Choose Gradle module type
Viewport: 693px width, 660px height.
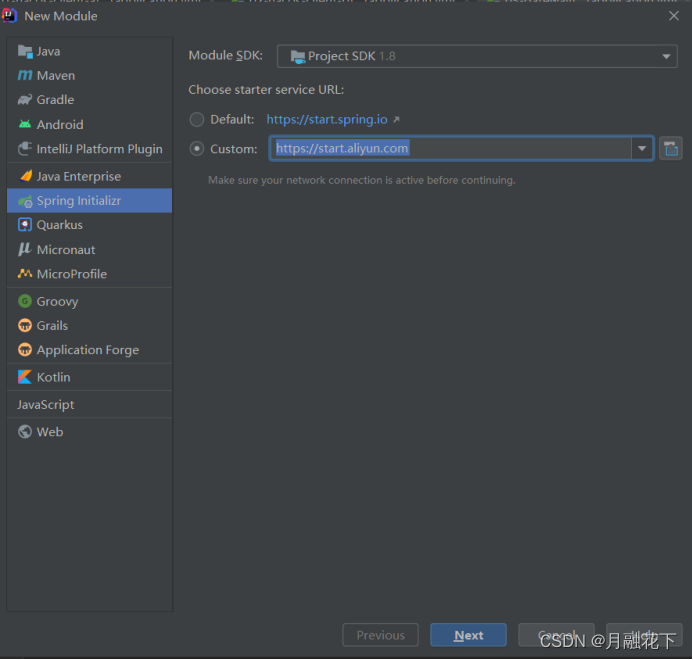[90, 100]
